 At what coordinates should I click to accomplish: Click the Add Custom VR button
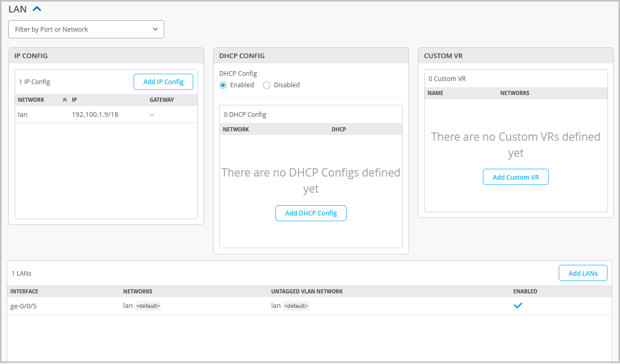coord(516,177)
